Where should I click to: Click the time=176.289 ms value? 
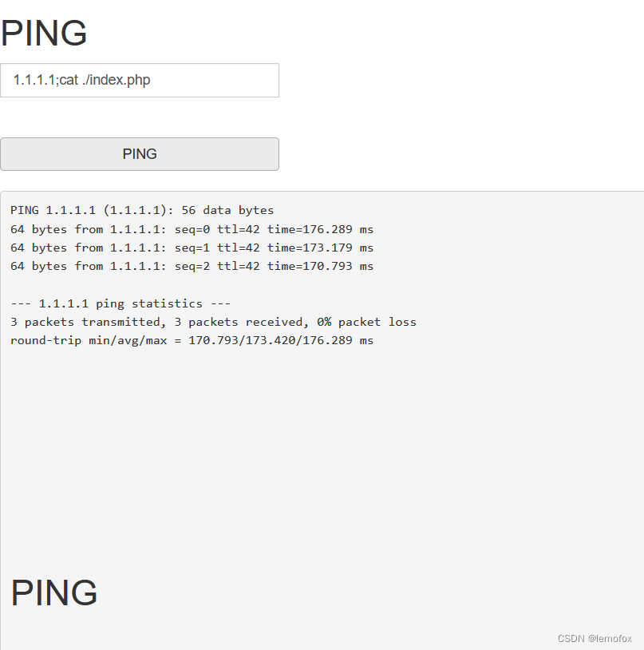[x=320, y=229]
